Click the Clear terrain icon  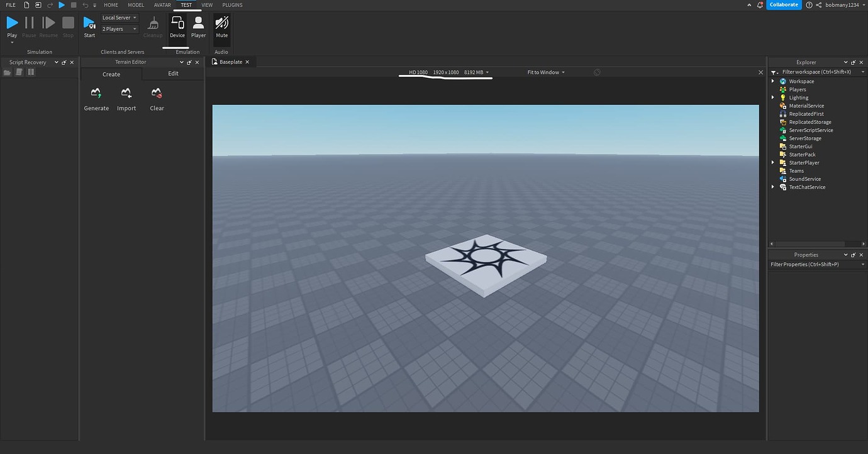coord(156,94)
